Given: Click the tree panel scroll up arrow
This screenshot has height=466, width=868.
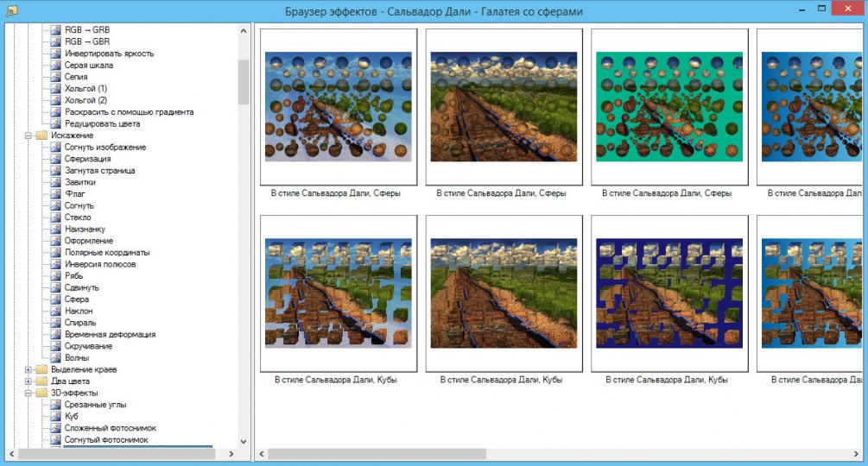Looking at the screenshot, I should click(x=244, y=31).
